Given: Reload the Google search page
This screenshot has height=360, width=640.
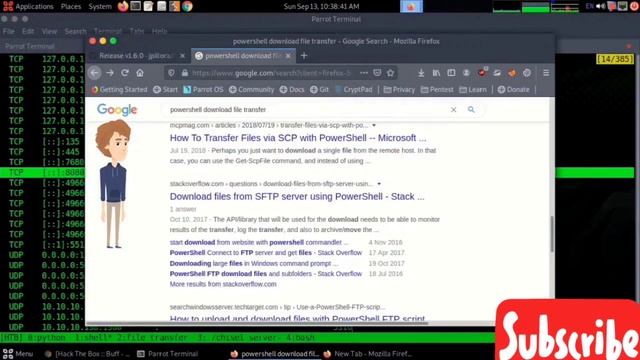Looking at the screenshot, I should pyautogui.click(x=125, y=73).
